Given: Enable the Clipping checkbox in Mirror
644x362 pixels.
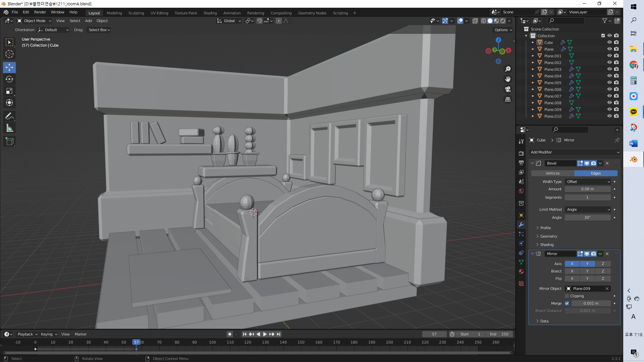Looking at the screenshot, I should click(567, 296).
